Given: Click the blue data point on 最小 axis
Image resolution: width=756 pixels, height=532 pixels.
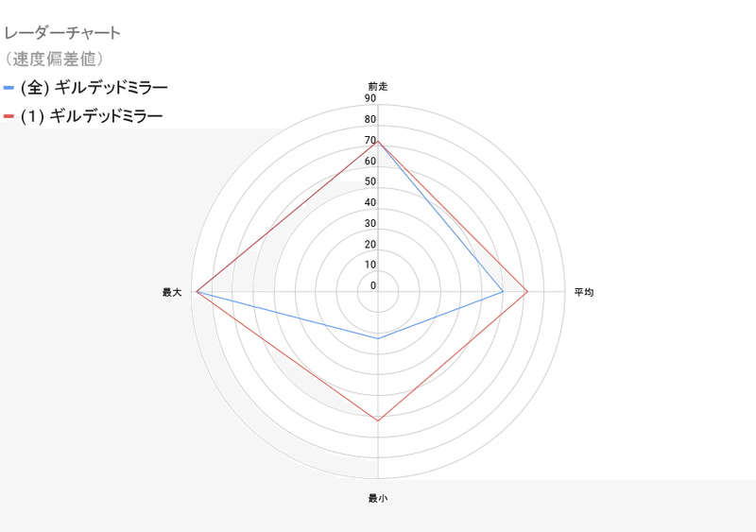Looking at the screenshot, I should 378,338.
